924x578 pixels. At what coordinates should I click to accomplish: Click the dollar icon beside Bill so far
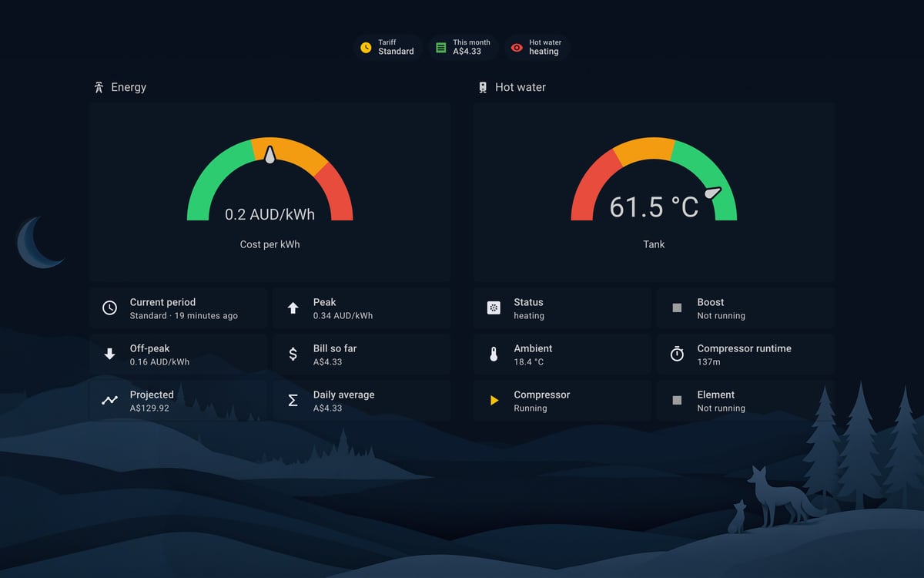coord(293,355)
